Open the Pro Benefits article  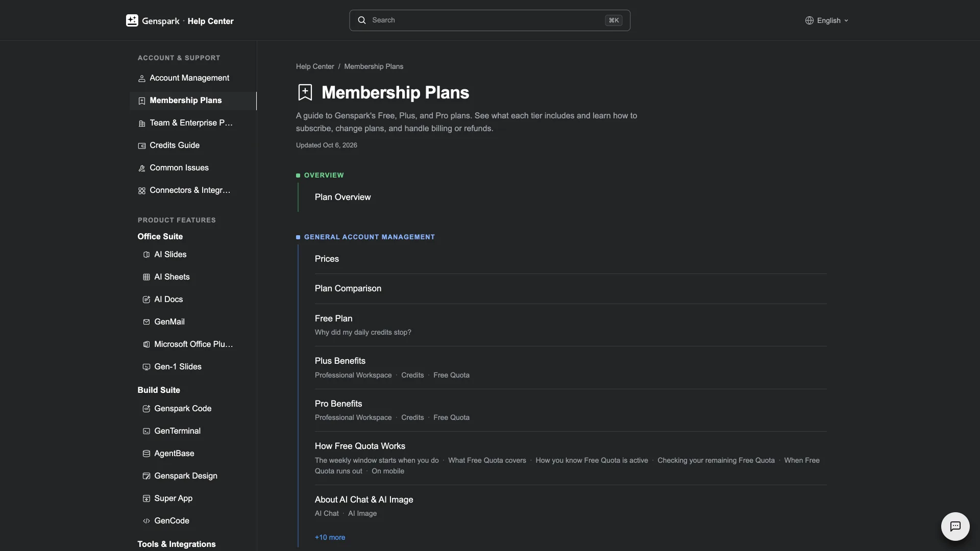(338, 404)
